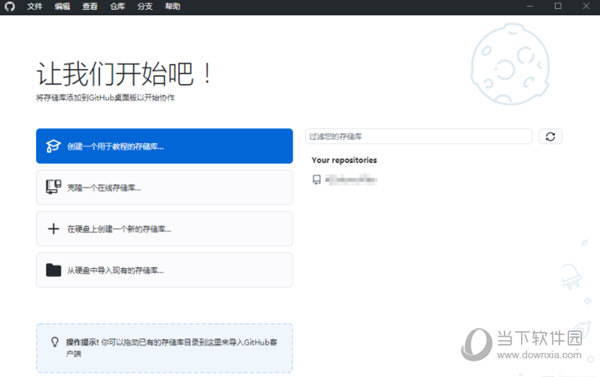Click the 'Your repositories' heading
This screenshot has width=600, height=377.
click(x=344, y=160)
